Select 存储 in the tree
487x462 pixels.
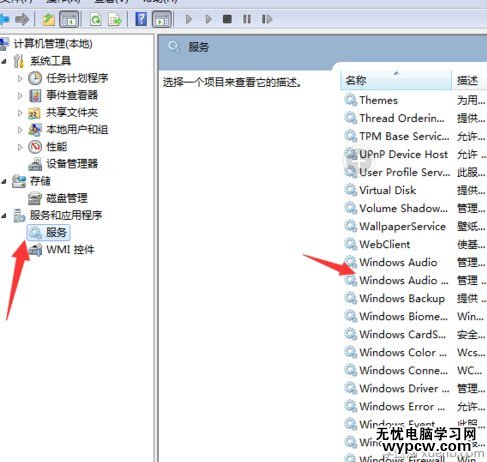coord(40,181)
